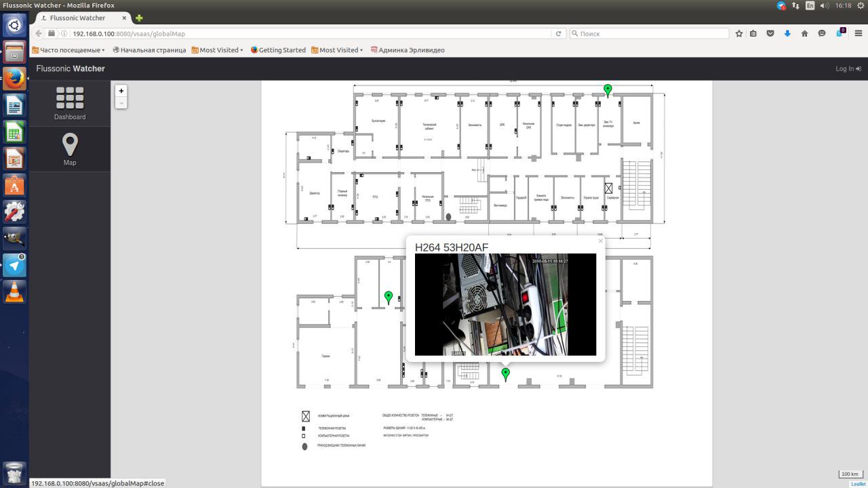
Task: Open Ghostery extension icon
Action: click(x=840, y=33)
